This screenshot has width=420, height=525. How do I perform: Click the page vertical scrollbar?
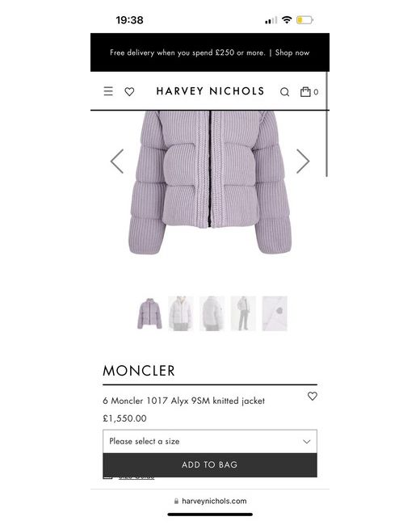click(x=326, y=124)
